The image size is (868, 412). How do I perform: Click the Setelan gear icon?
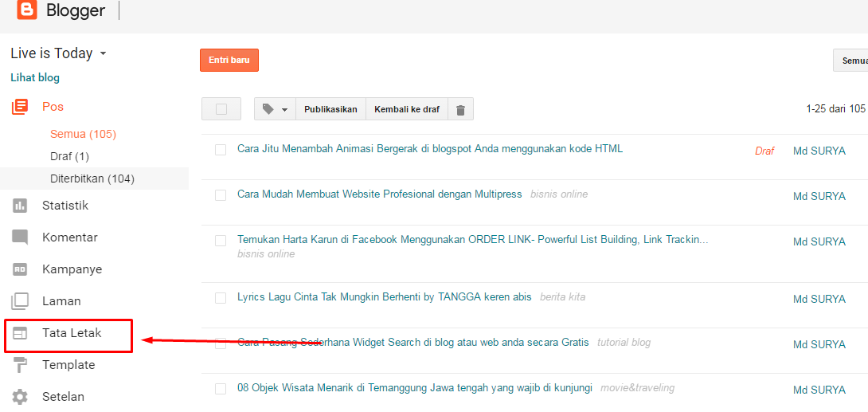point(20,397)
